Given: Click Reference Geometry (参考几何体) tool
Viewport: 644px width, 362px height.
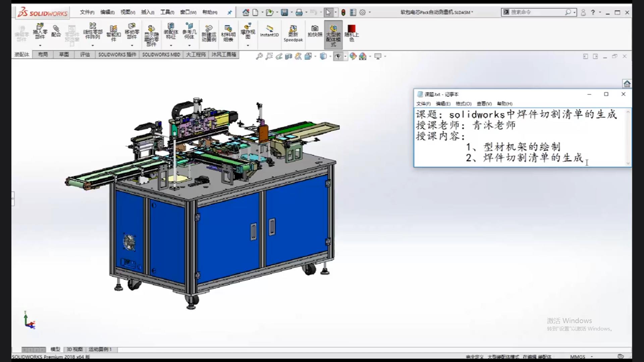Looking at the screenshot, I should 189,31.
